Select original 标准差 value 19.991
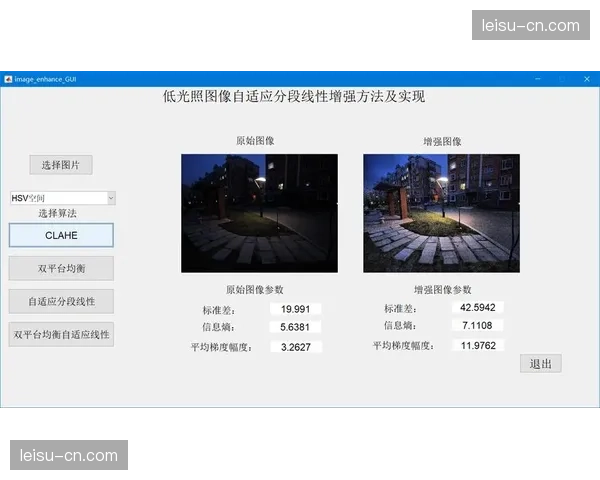Image resolution: width=600 pixels, height=480 pixels. pyautogui.click(x=295, y=309)
